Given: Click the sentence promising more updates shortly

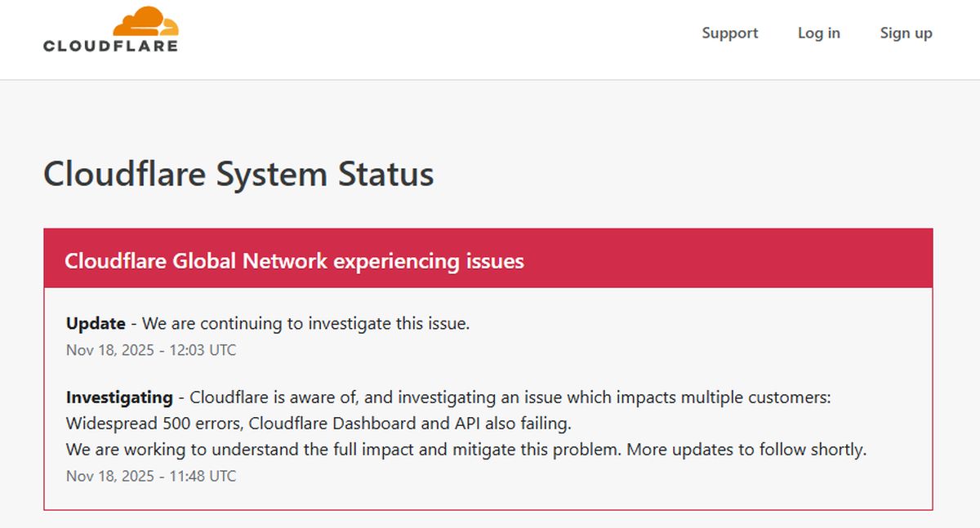Looking at the screenshot, I should click(x=747, y=449).
